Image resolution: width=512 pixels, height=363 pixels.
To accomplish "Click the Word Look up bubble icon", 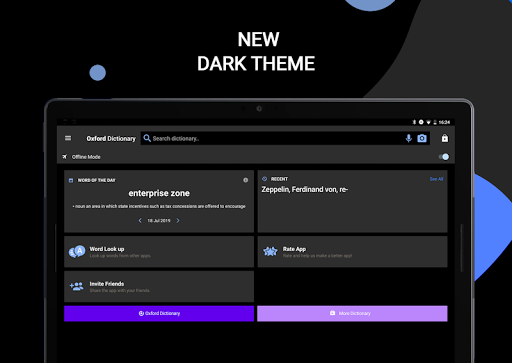I will (77, 252).
